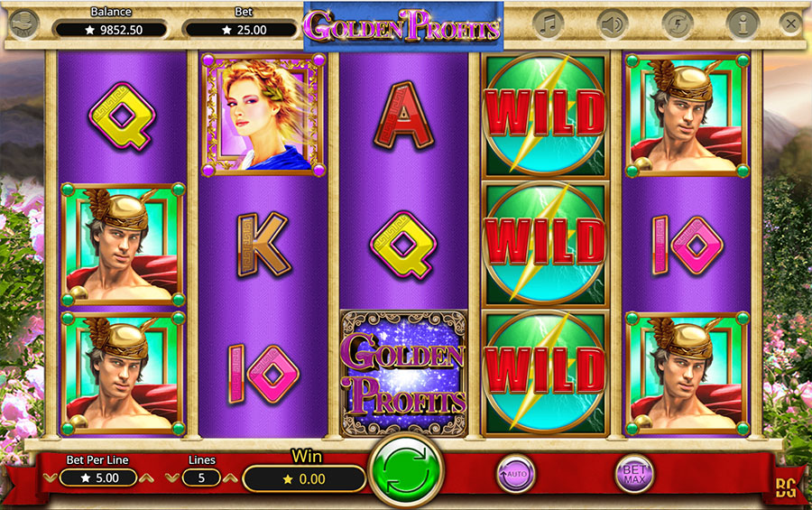Mute the sound with speaker icon
The width and height of the screenshot is (812, 510).
(613, 23)
